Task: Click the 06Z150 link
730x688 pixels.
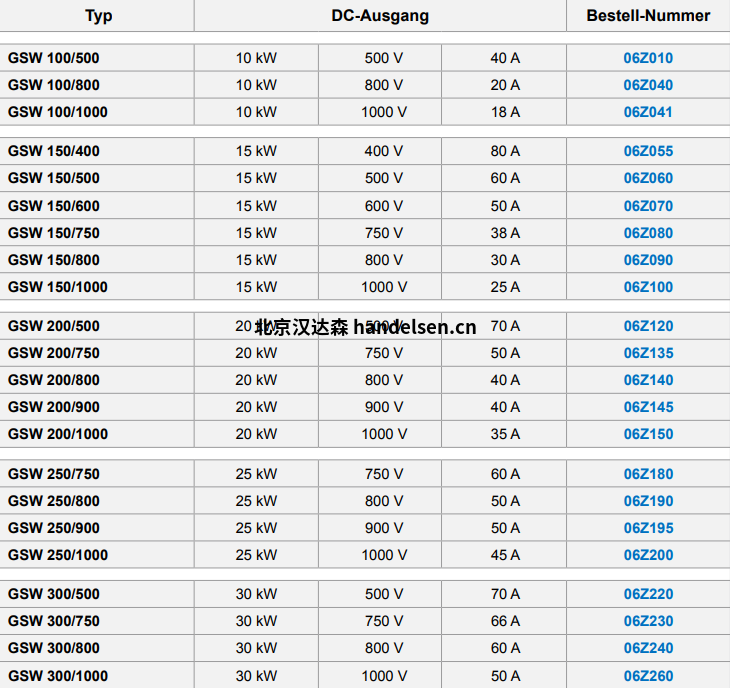Action: (648, 434)
